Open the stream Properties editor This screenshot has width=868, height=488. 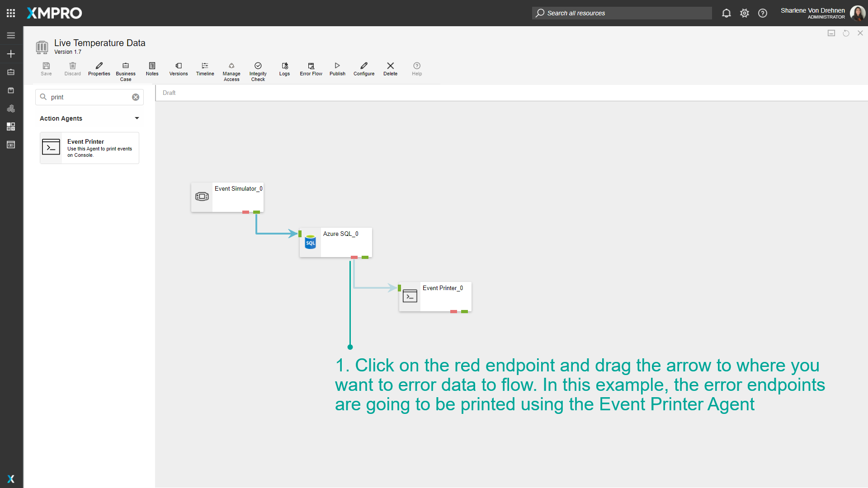99,69
